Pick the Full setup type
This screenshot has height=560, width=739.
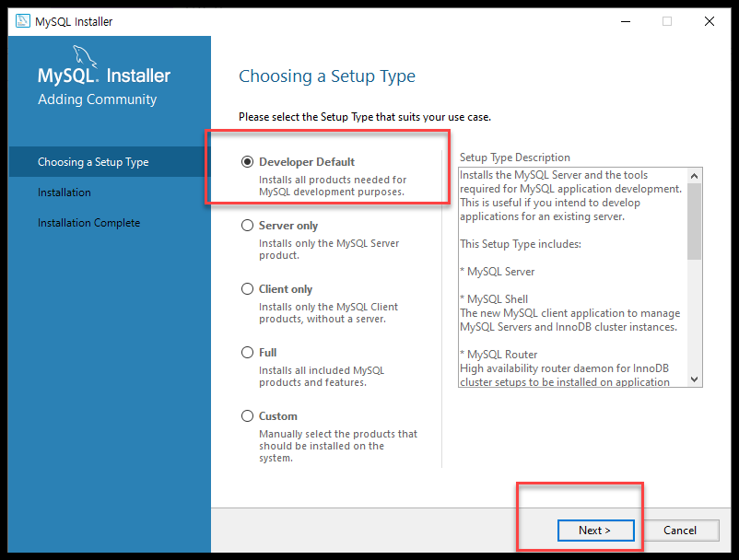[247, 353]
